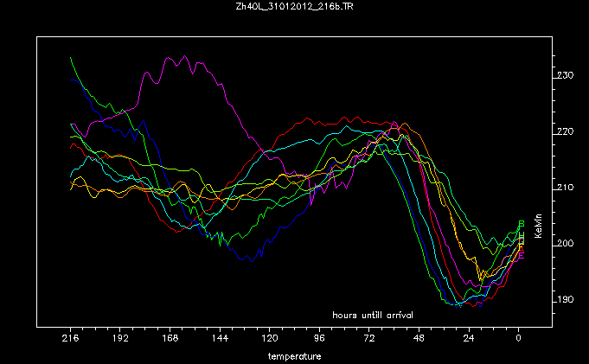This screenshot has width=589, height=364.
Task: Click the 168 x-axis tick label
Action: pyautogui.click(x=170, y=340)
